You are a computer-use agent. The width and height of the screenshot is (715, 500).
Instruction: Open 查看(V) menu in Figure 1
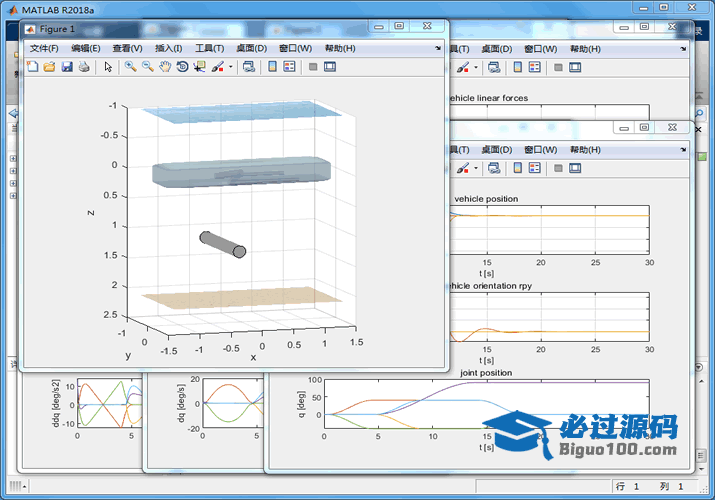(127, 48)
